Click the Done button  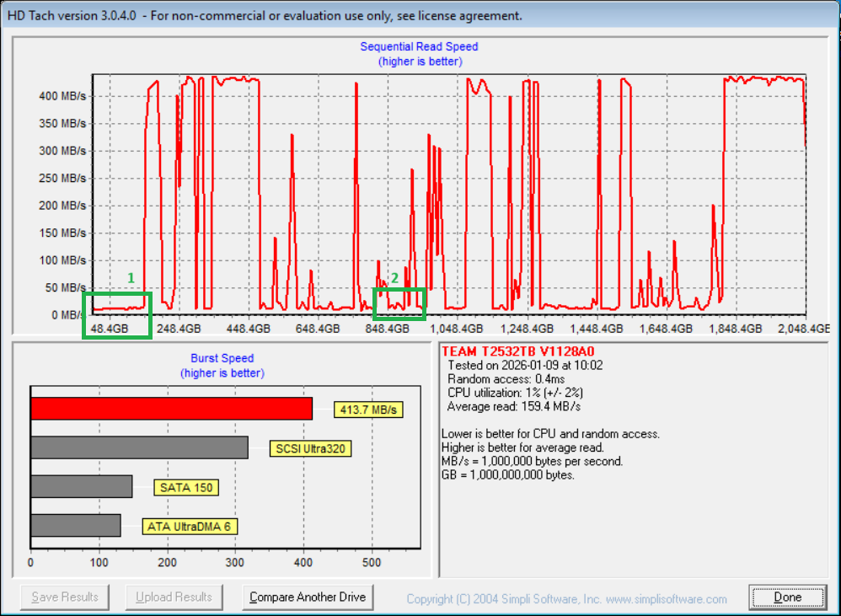click(x=788, y=597)
